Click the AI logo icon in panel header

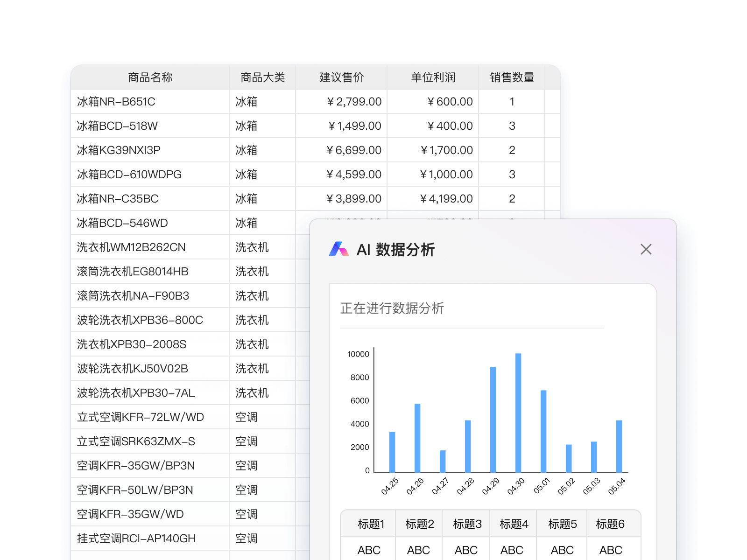tap(339, 249)
